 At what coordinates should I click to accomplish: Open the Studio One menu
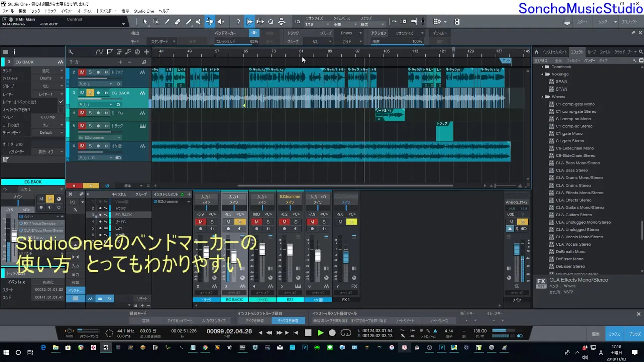(x=144, y=11)
